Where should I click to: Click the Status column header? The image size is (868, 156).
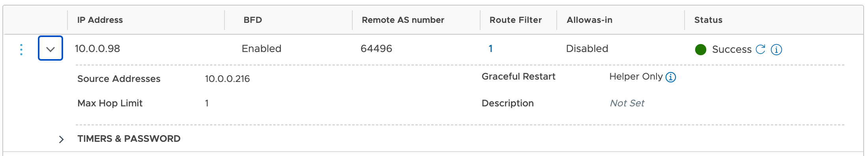tap(708, 20)
